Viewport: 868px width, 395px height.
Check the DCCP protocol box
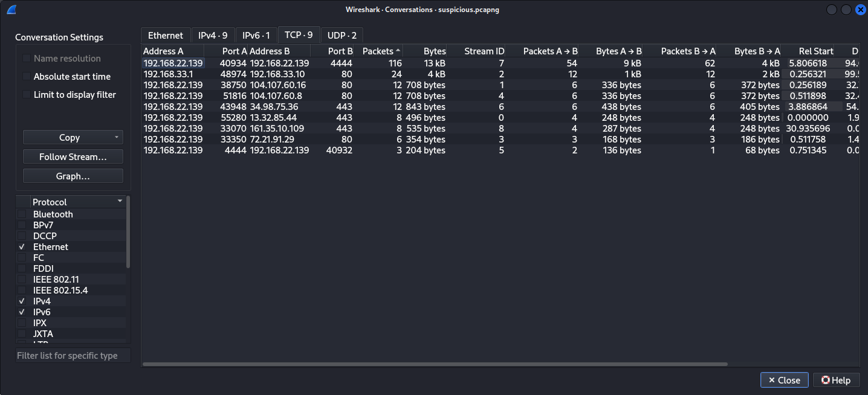coord(22,236)
